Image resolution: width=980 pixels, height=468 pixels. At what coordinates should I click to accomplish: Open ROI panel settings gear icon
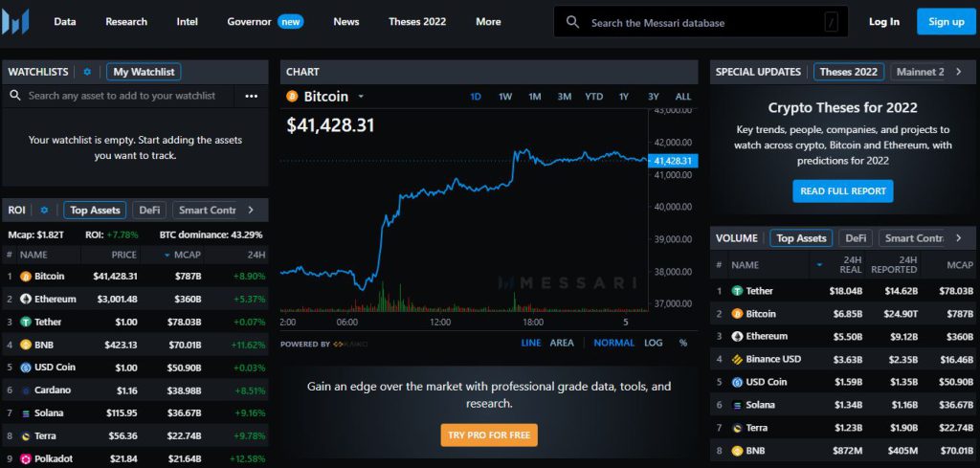coord(44,210)
